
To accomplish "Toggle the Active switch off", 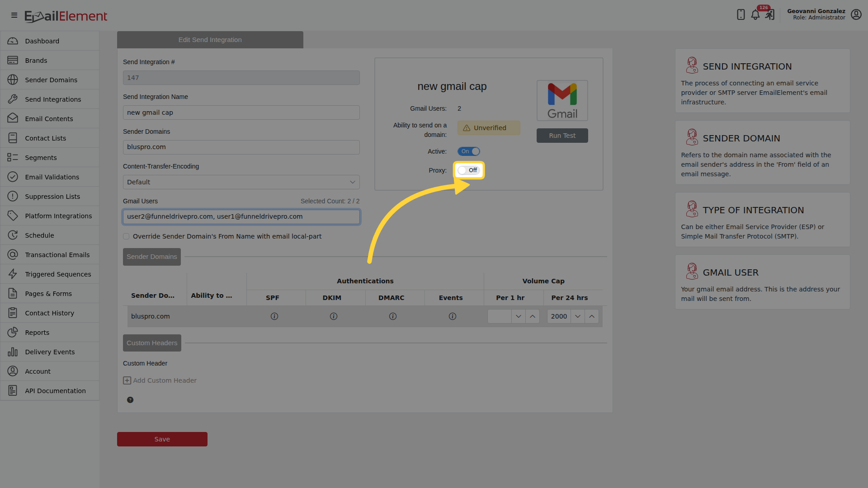I will 468,151.
